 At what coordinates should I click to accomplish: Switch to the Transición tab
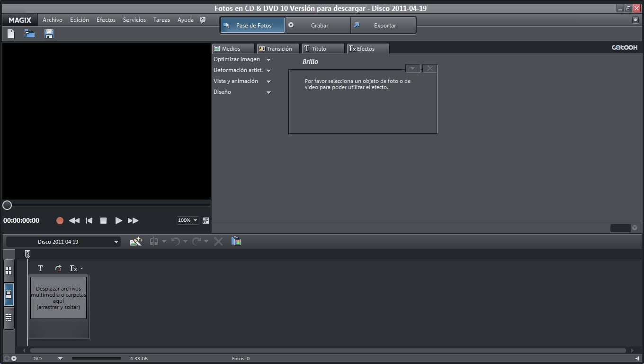[278, 48]
